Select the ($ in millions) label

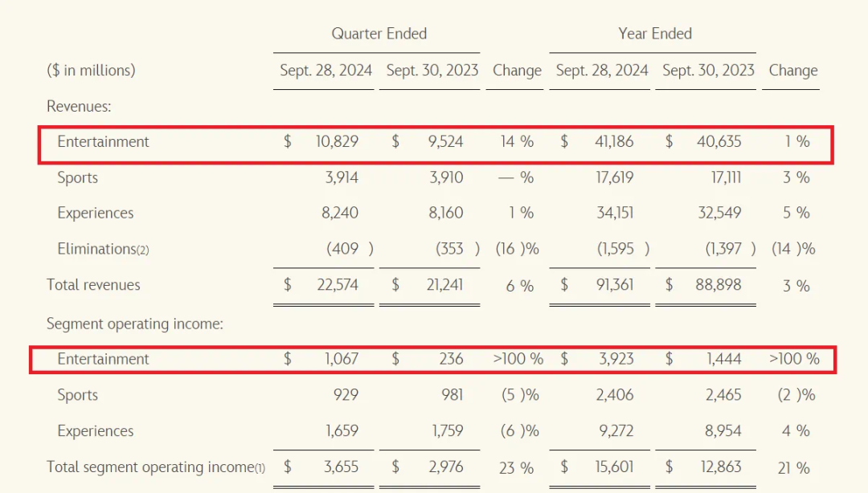point(91,71)
